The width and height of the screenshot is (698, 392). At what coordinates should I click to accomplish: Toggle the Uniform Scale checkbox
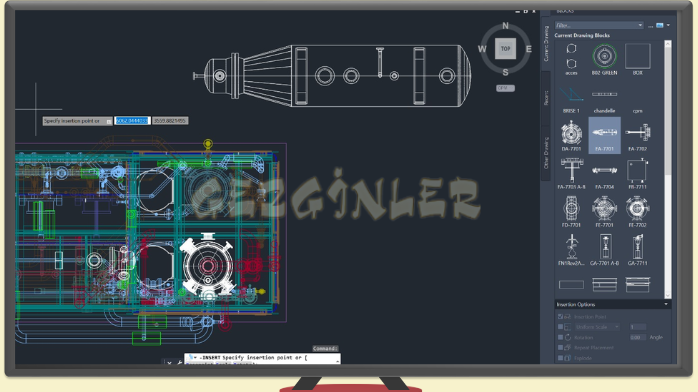click(x=560, y=327)
